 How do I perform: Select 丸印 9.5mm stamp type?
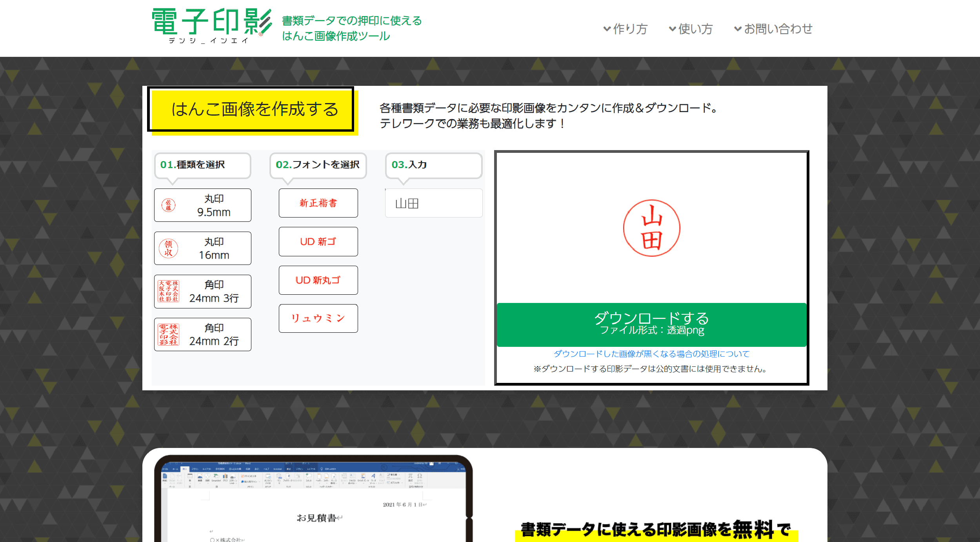[x=203, y=205]
